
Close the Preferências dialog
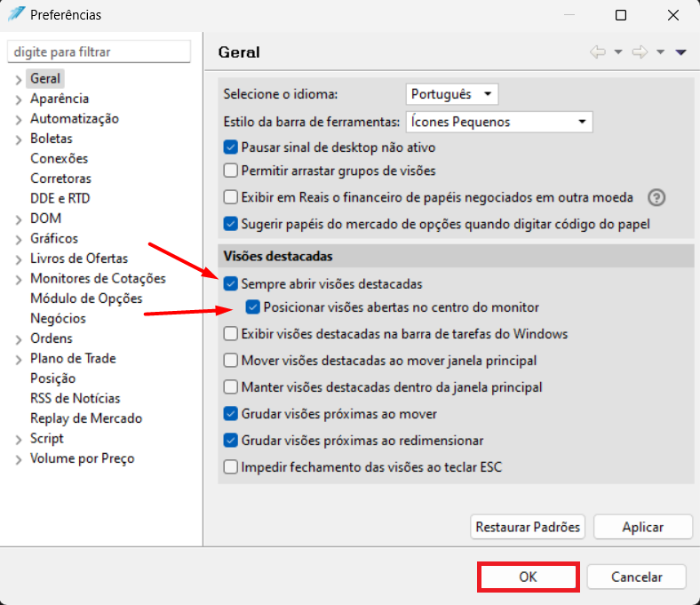tap(673, 15)
